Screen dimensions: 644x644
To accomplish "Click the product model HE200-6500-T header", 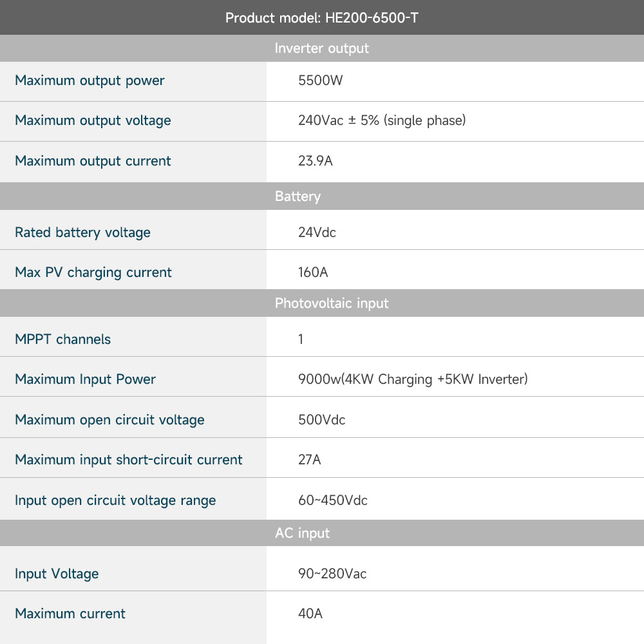I will pyautogui.click(x=322, y=17).
